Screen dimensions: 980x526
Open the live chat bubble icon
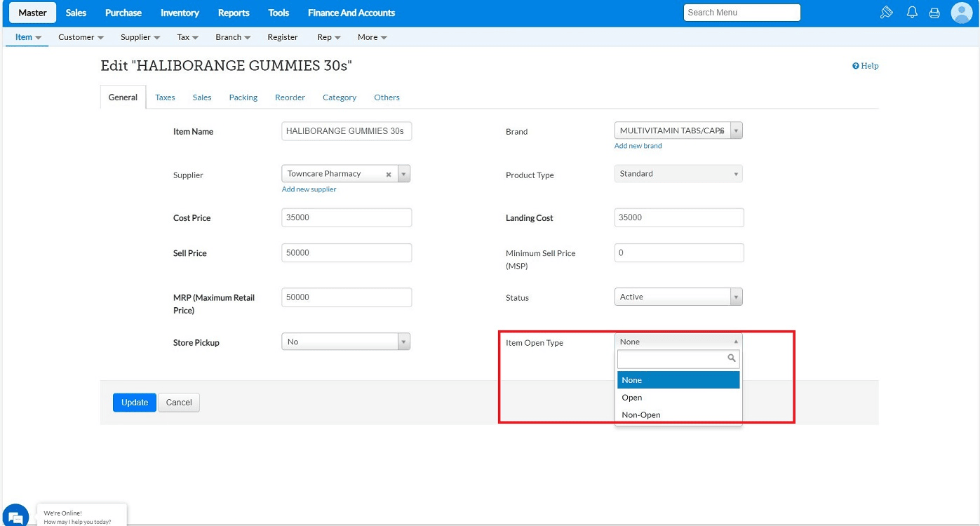click(15, 515)
